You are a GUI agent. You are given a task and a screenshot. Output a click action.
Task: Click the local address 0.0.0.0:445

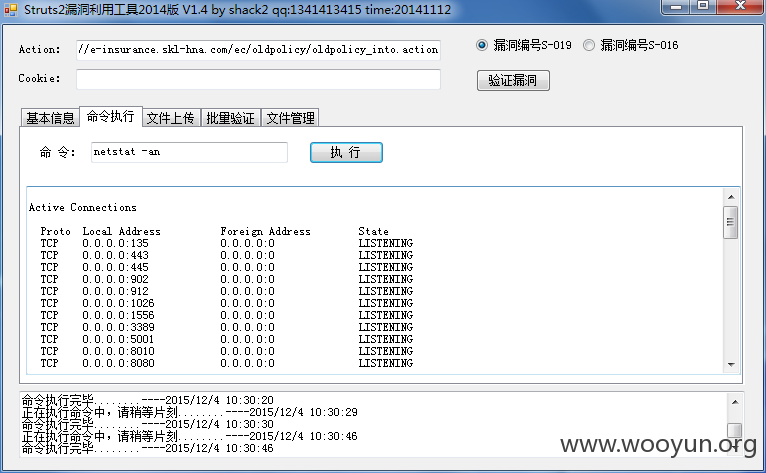coord(115,267)
